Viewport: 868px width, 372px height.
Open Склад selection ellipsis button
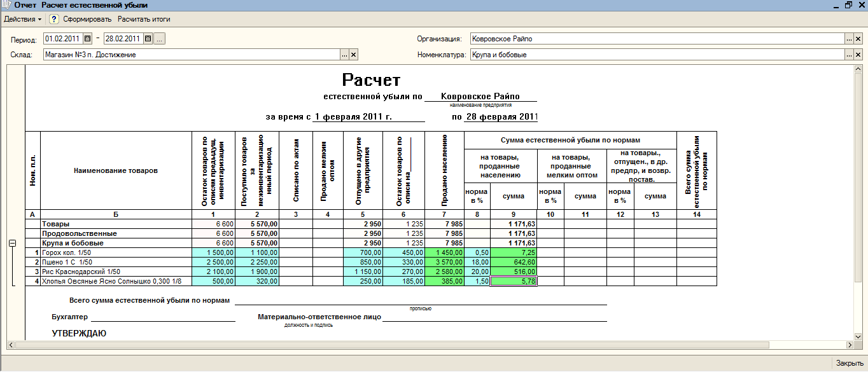[345, 55]
